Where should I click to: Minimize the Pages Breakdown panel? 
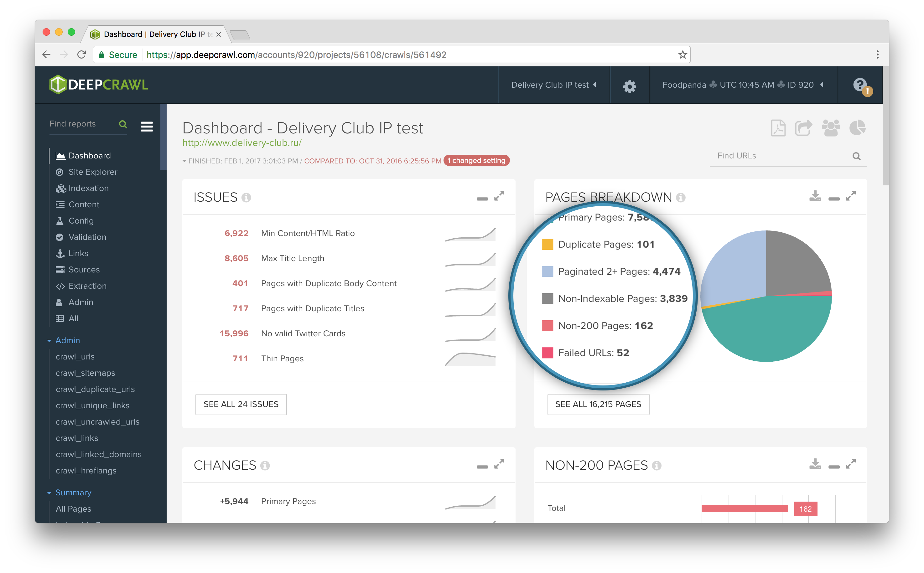tap(834, 199)
